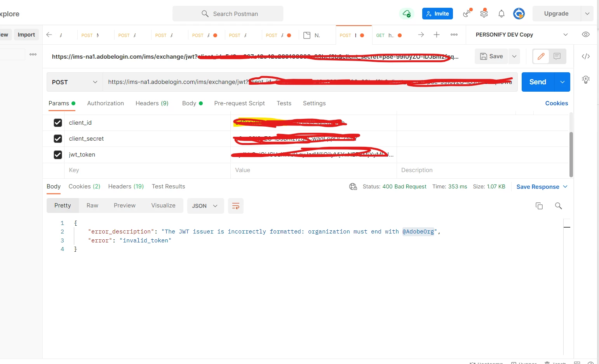Switch to the Tests tab
The image size is (599, 364).
point(284,103)
